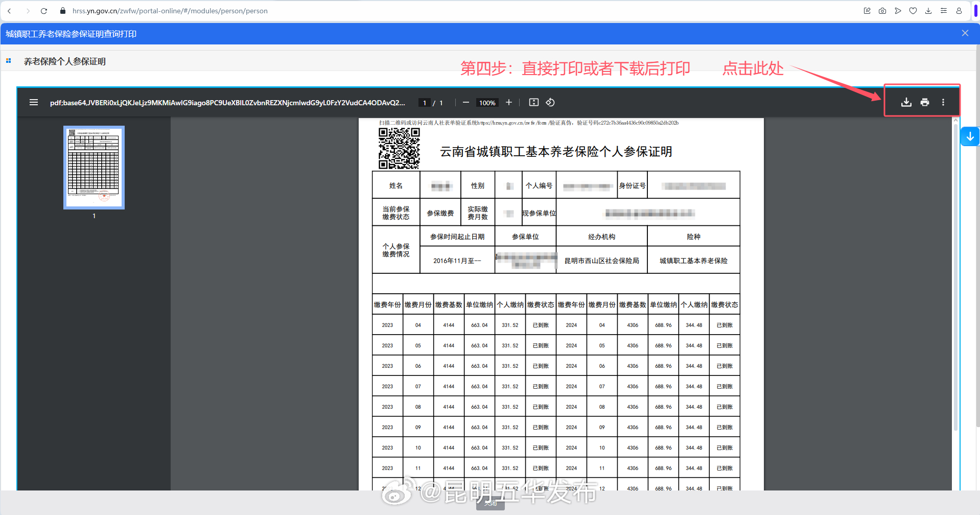The width and height of the screenshot is (980, 515).
Task: Open the settings sliders menu in the toolbar
Action: pyautogui.click(x=944, y=10)
